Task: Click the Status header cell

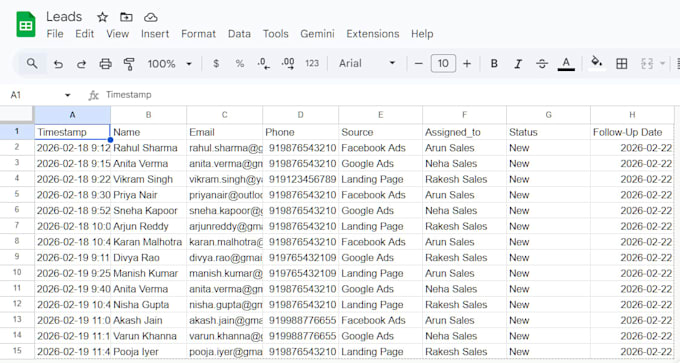Action: click(x=548, y=132)
